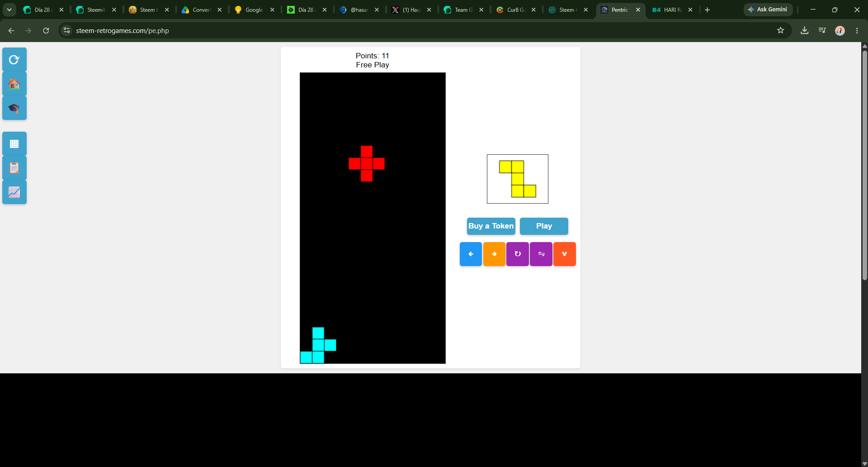
Task: Expand the tab search dropdown arrow
Action: 9,10
